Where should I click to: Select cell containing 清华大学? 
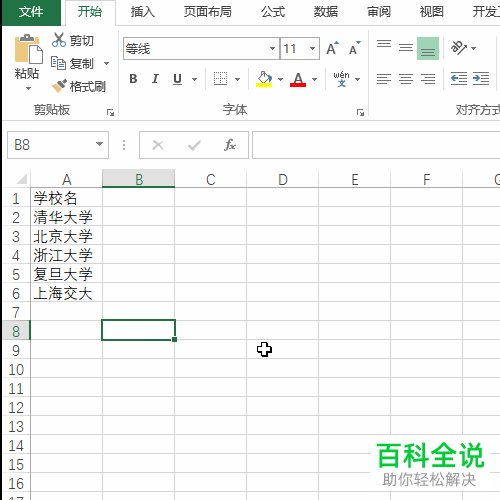(66, 217)
